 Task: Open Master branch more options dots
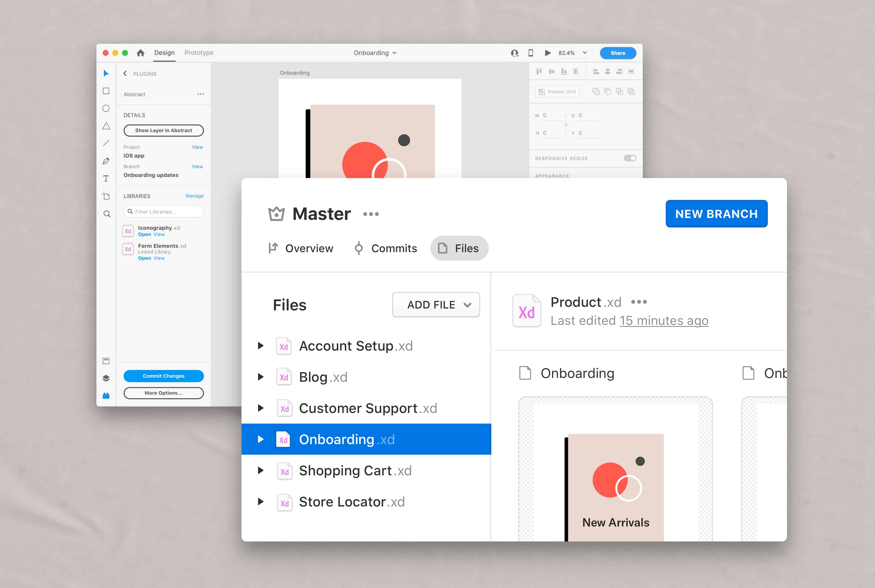pos(371,214)
